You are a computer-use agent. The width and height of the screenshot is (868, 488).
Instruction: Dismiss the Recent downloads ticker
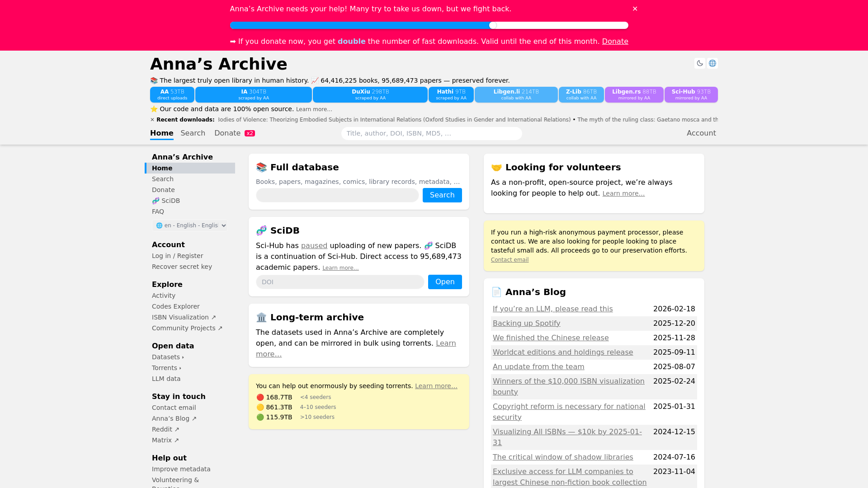pos(152,120)
